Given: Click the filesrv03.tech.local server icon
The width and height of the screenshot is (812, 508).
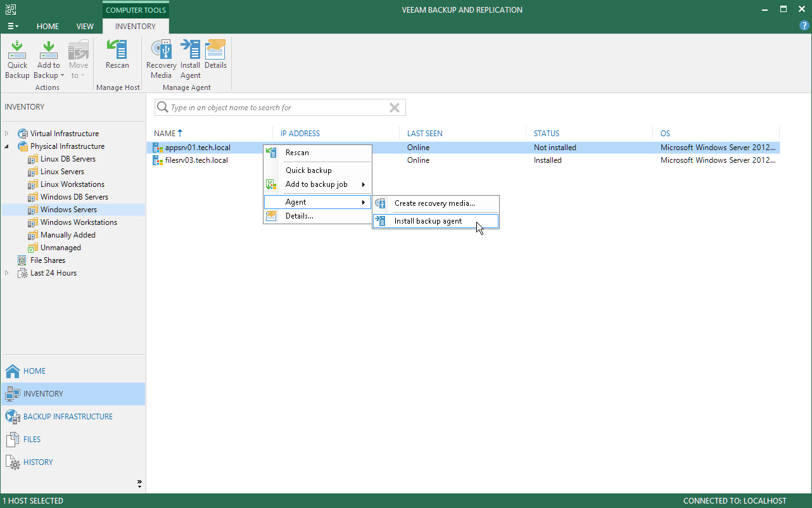Looking at the screenshot, I should pyautogui.click(x=158, y=160).
